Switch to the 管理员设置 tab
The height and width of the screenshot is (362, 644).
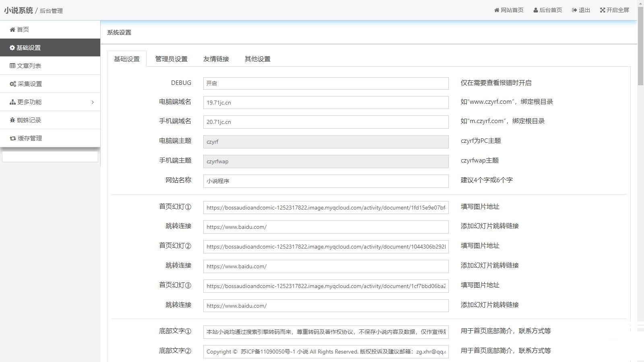tap(171, 59)
